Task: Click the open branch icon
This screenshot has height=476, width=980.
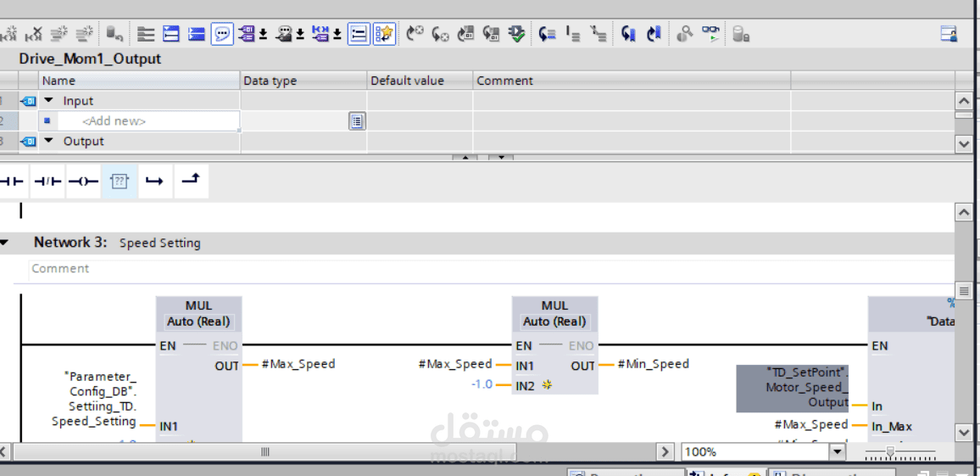Action: (154, 182)
